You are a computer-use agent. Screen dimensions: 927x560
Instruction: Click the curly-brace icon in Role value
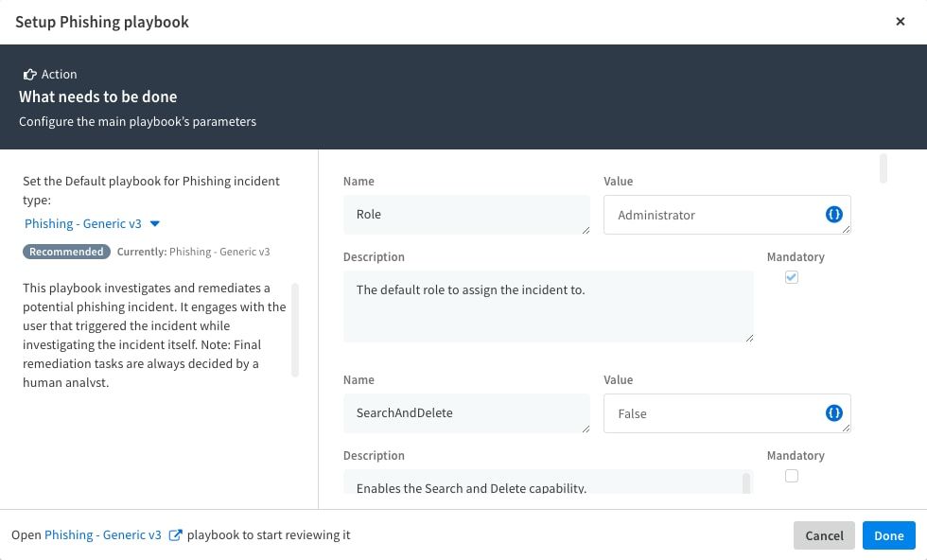click(833, 215)
